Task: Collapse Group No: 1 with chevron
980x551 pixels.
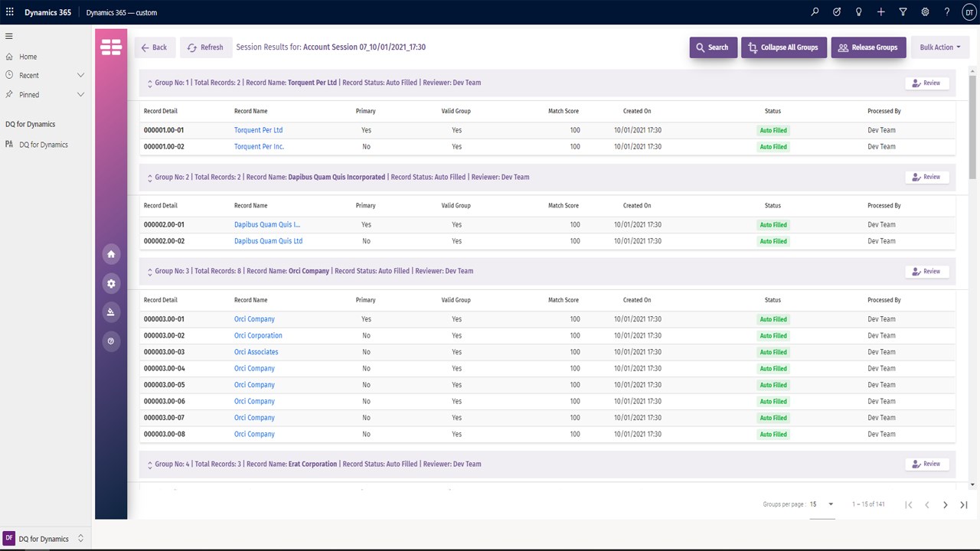Action: pyautogui.click(x=149, y=83)
